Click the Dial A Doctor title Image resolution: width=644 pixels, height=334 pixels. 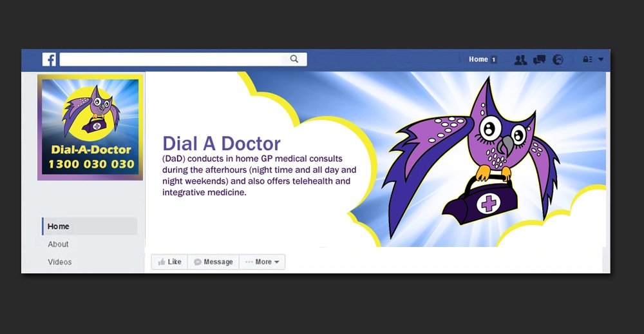(x=222, y=144)
